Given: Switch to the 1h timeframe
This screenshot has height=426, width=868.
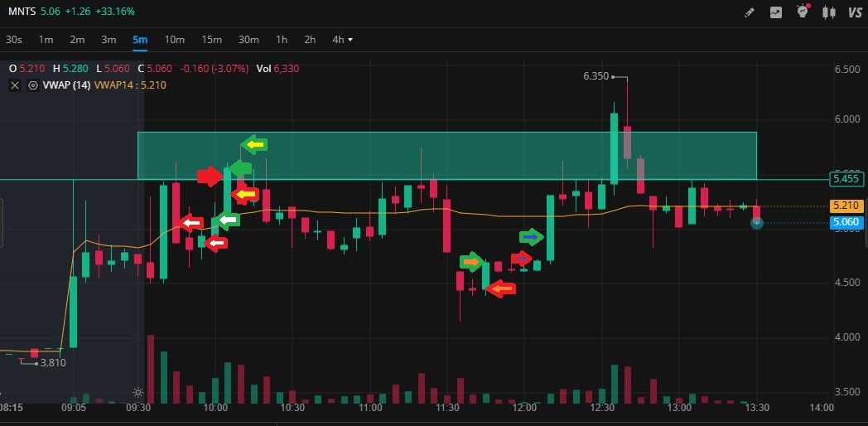Looking at the screenshot, I should [282, 39].
